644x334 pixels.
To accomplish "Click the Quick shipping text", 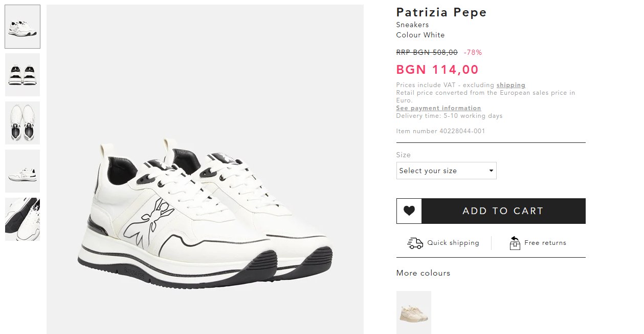I will coord(453,243).
